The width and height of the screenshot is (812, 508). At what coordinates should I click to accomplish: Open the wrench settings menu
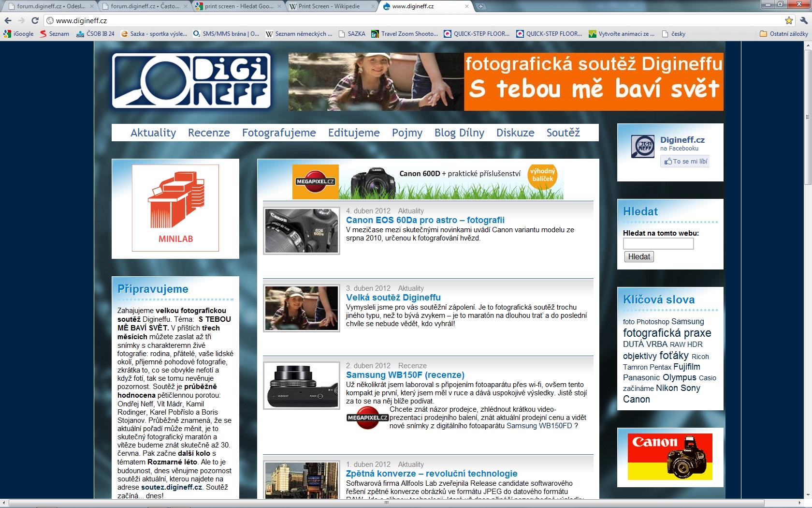[803, 20]
